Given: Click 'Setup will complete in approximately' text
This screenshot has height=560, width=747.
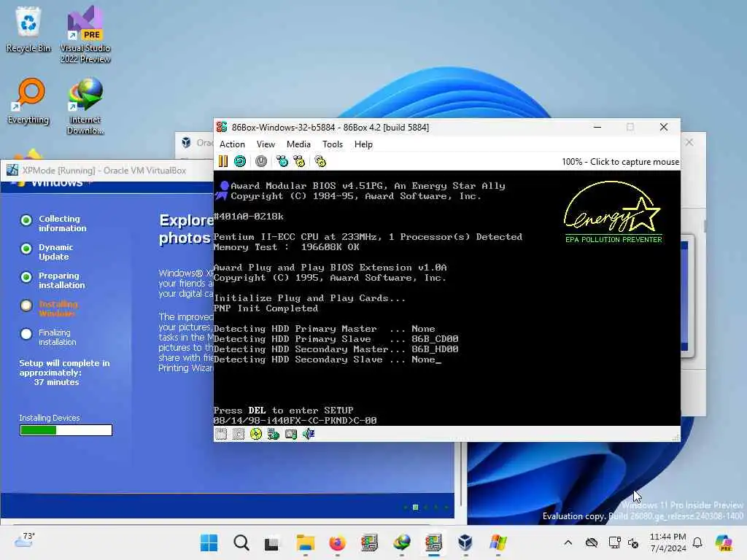Looking at the screenshot, I should (x=64, y=367).
